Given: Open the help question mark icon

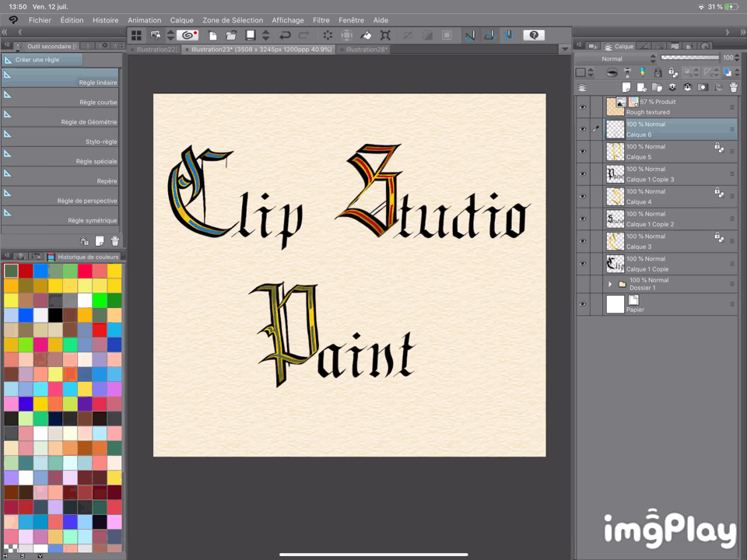Looking at the screenshot, I should pyautogui.click(x=534, y=35).
